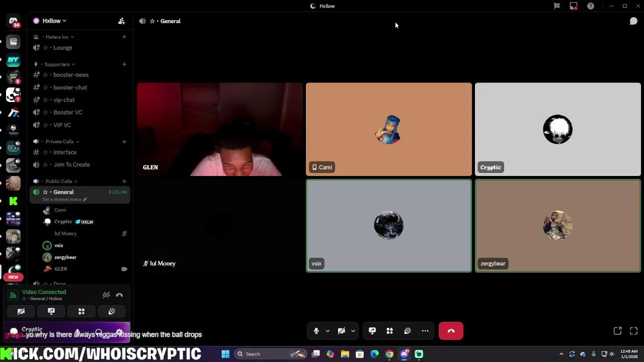
Task: Toggle camera in Video Connected panel
Action: [21, 312]
